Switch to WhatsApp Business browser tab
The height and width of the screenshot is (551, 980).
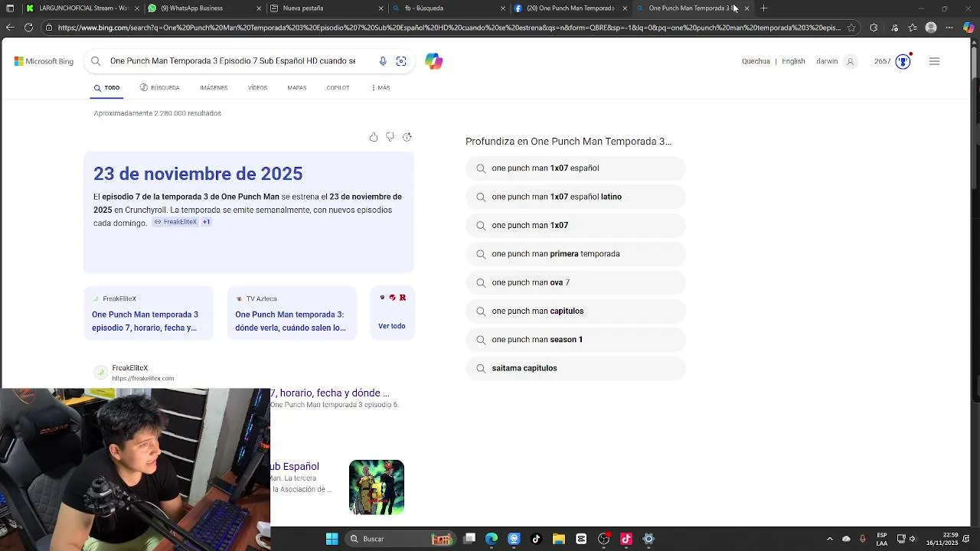(x=203, y=8)
